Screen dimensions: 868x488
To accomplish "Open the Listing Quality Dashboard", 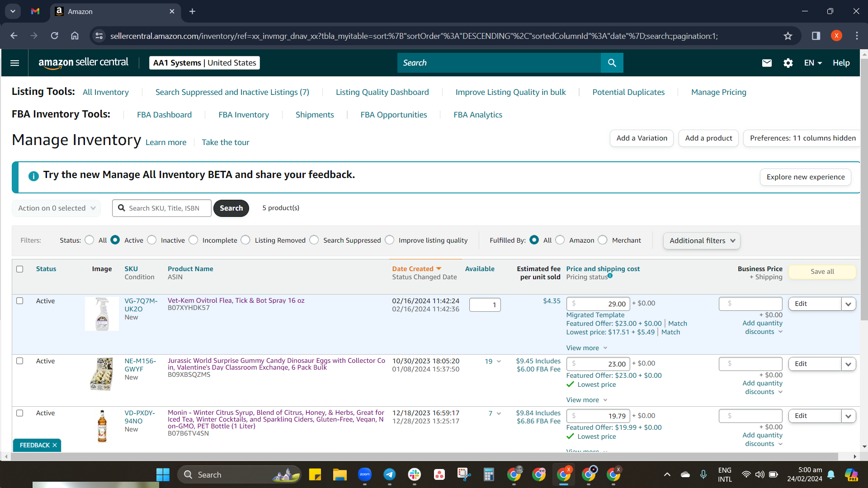I will [382, 92].
